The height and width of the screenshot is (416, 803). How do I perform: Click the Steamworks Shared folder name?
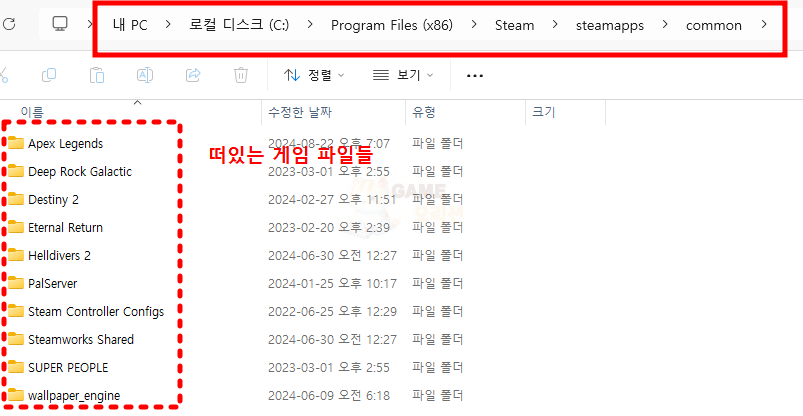tap(81, 340)
